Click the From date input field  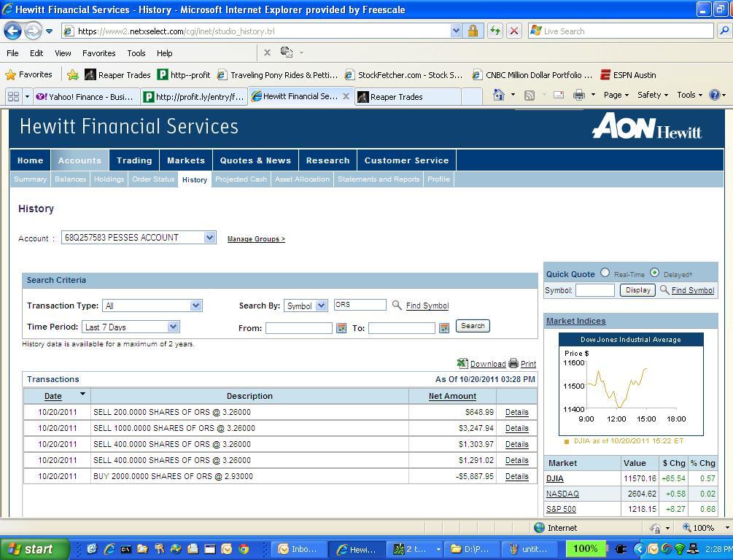click(x=299, y=328)
